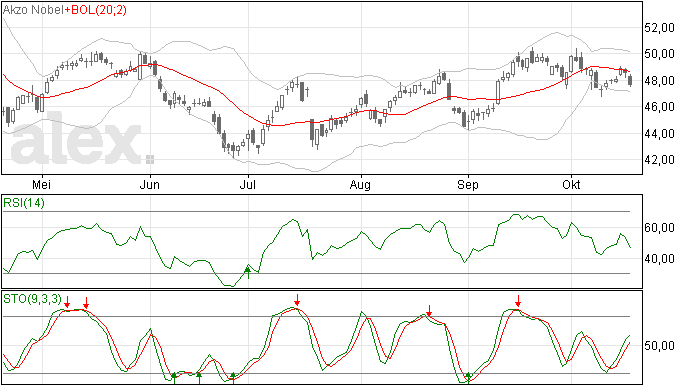Screen dimensions: 690x387
Task: Select the Okt month label
Action: [571, 185]
